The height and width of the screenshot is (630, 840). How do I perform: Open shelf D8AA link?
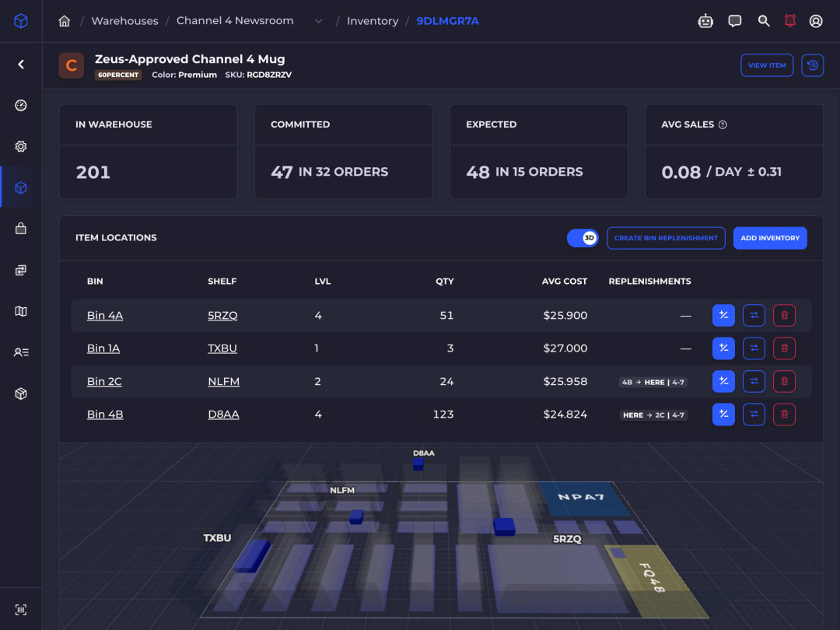pyautogui.click(x=223, y=415)
